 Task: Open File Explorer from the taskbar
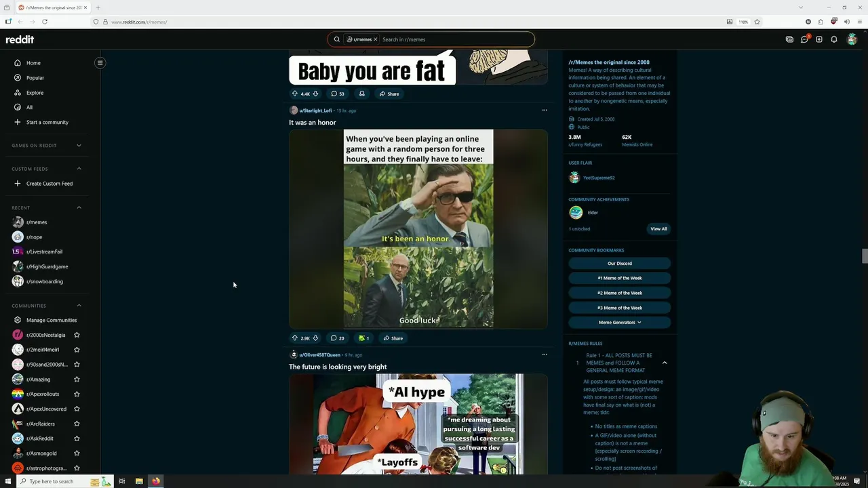(139, 481)
